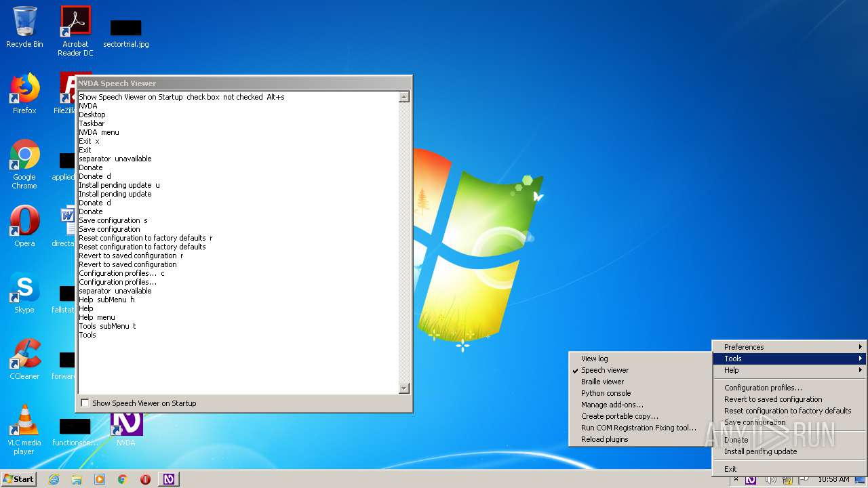The image size is (868, 488).
Task: Open Windows Media Player from the taskbar
Action: [100, 479]
